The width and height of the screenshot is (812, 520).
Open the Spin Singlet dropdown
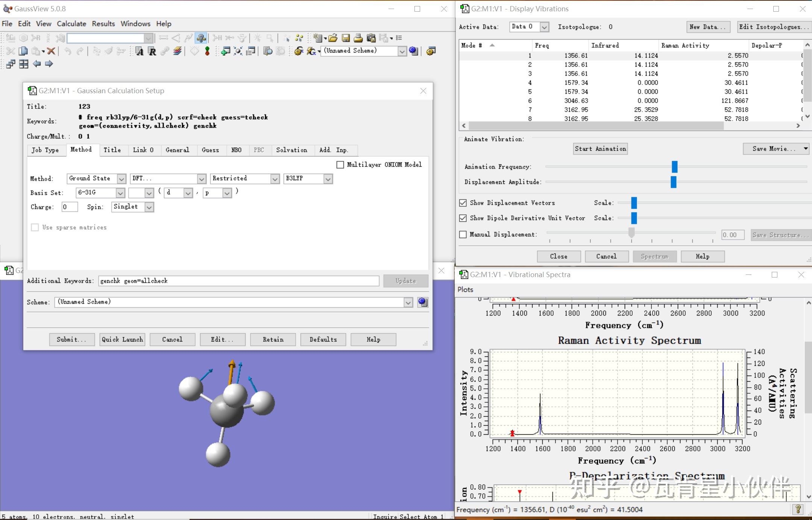coord(149,207)
